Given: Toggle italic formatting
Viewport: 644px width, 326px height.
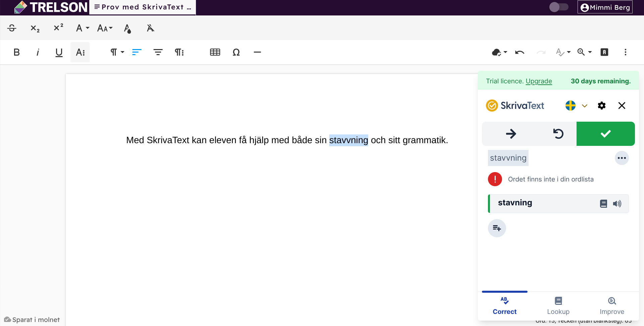Looking at the screenshot, I should click(38, 52).
